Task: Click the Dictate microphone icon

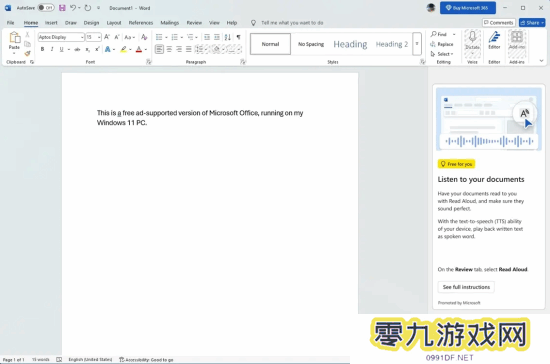Action: click(x=472, y=37)
